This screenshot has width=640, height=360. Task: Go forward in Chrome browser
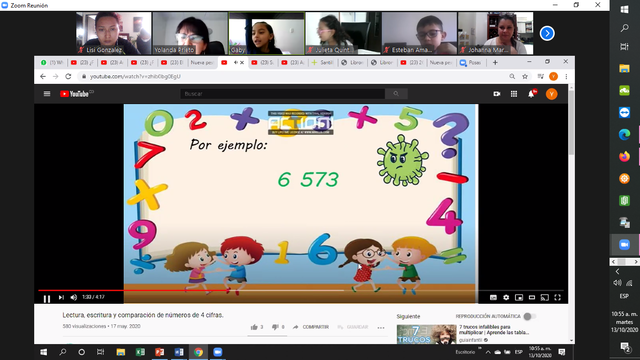(56, 76)
